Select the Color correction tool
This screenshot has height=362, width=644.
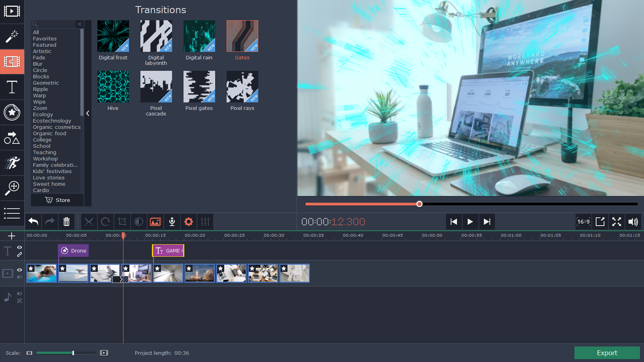pyautogui.click(x=139, y=222)
